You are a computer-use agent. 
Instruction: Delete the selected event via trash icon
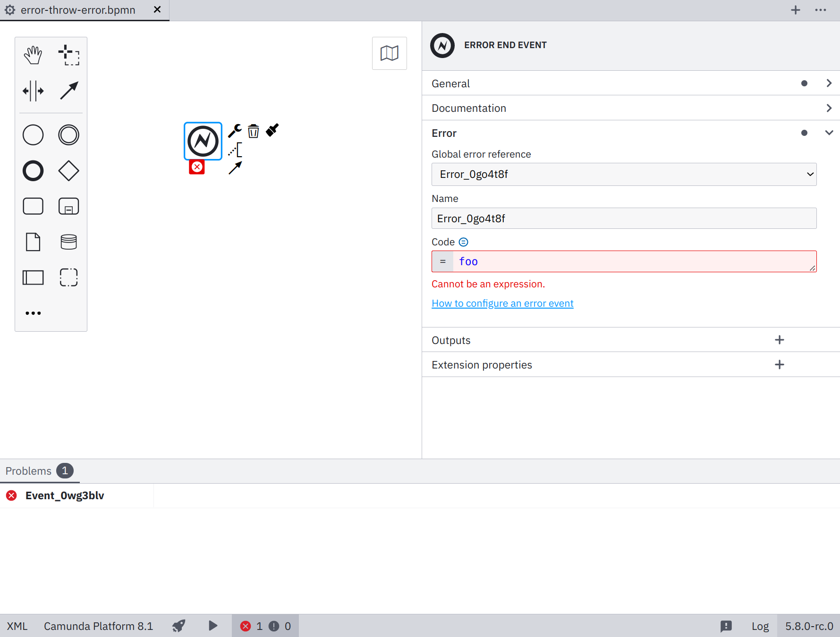[254, 131]
